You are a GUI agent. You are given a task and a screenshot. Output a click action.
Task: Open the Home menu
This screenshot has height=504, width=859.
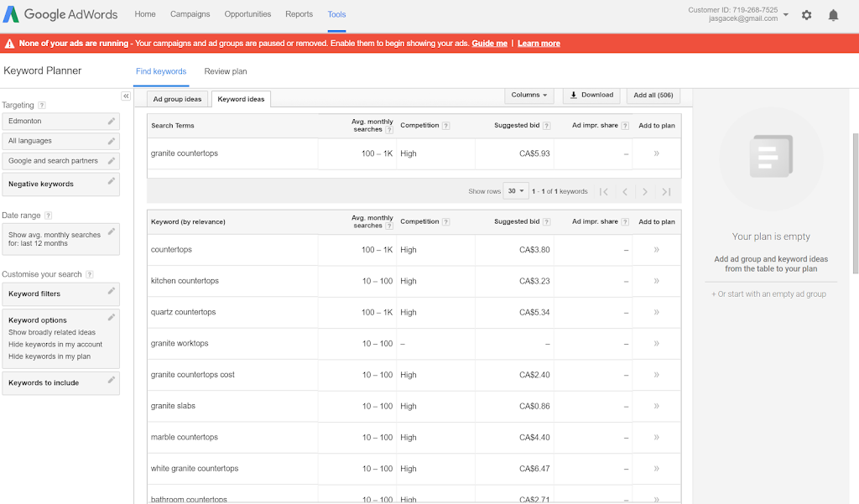click(x=145, y=14)
